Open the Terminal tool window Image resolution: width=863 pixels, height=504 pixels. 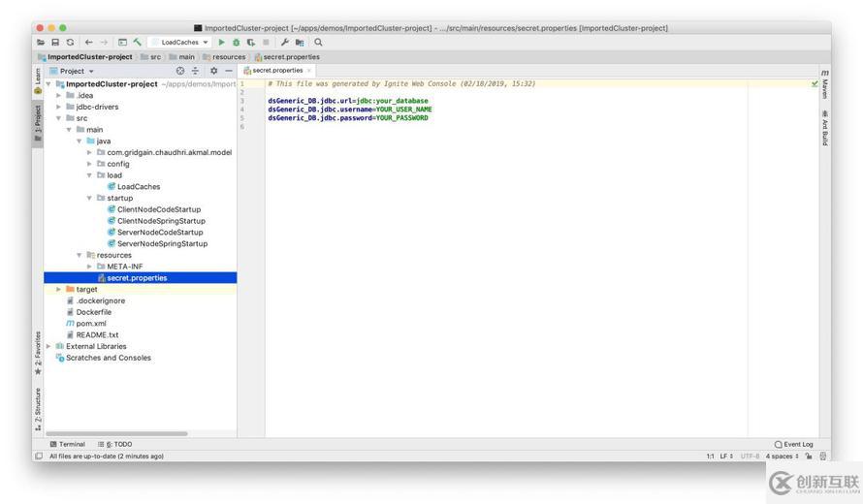click(x=67, y=444)
